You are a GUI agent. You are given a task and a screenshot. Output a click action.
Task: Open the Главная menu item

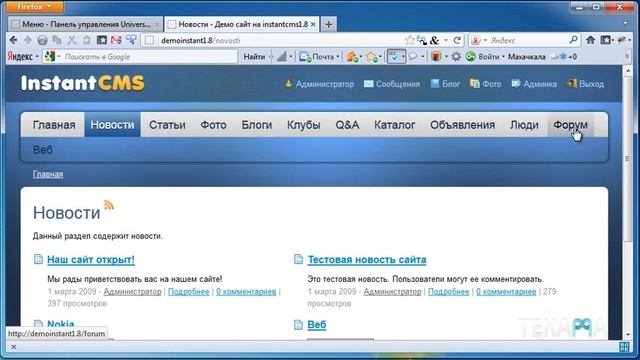(54, 125)
